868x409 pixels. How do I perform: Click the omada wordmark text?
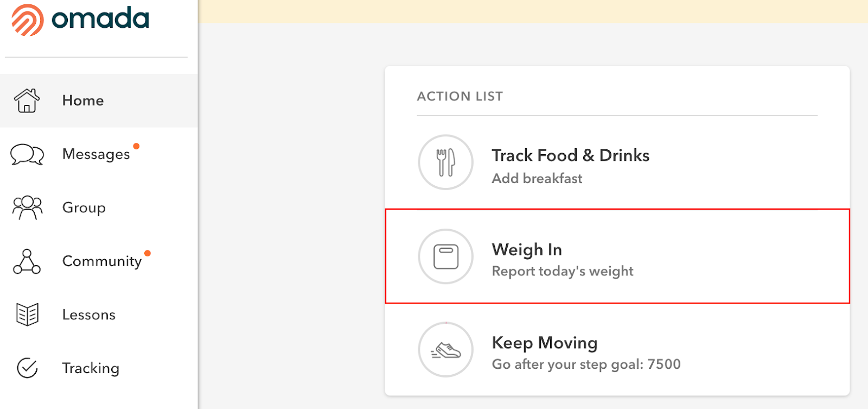click(100, 18)
